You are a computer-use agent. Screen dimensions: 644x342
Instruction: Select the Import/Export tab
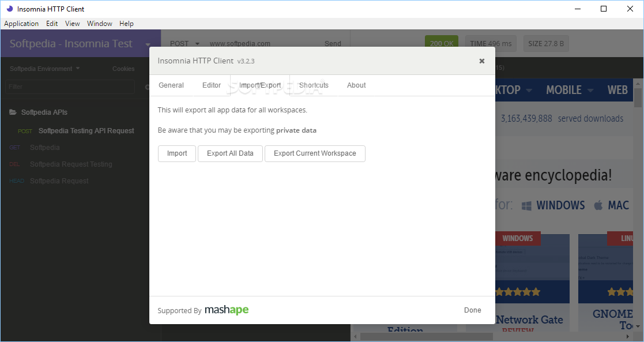point(260,85)
